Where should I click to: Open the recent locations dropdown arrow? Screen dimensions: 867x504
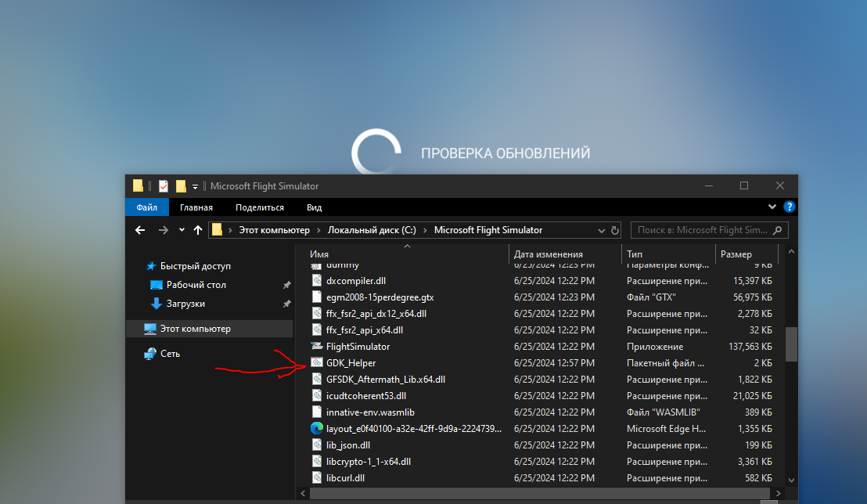point(182,230)
